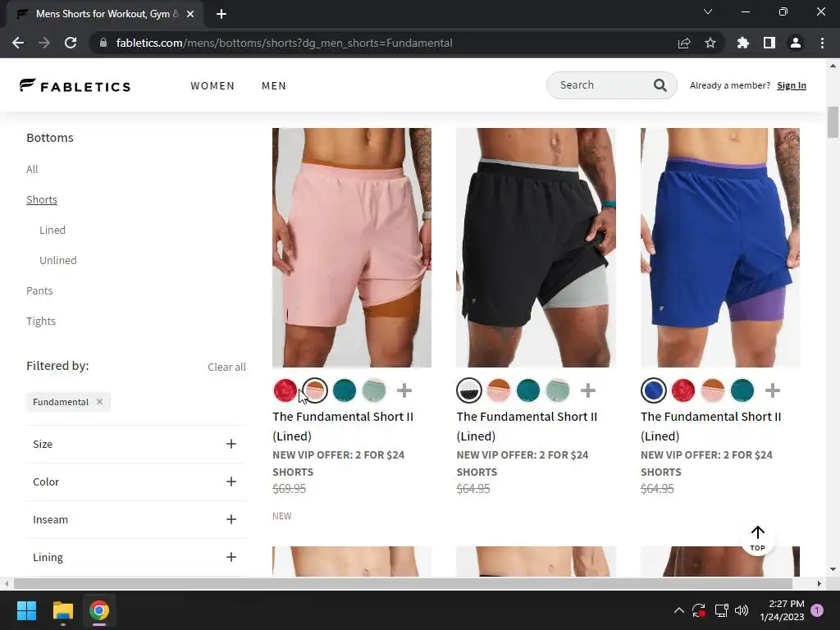
Task: Open the Chrome three-dot menu
Action: tap(822, 43)
